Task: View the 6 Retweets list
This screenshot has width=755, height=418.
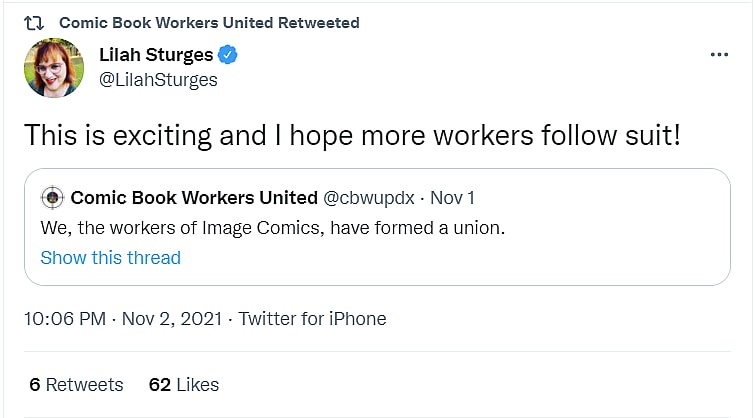Action: point(77,384)
